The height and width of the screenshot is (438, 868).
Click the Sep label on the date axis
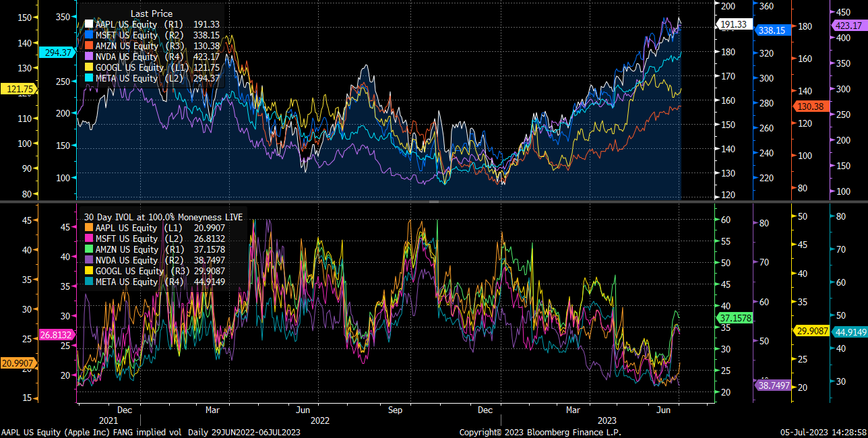click(x=395, y=410)
